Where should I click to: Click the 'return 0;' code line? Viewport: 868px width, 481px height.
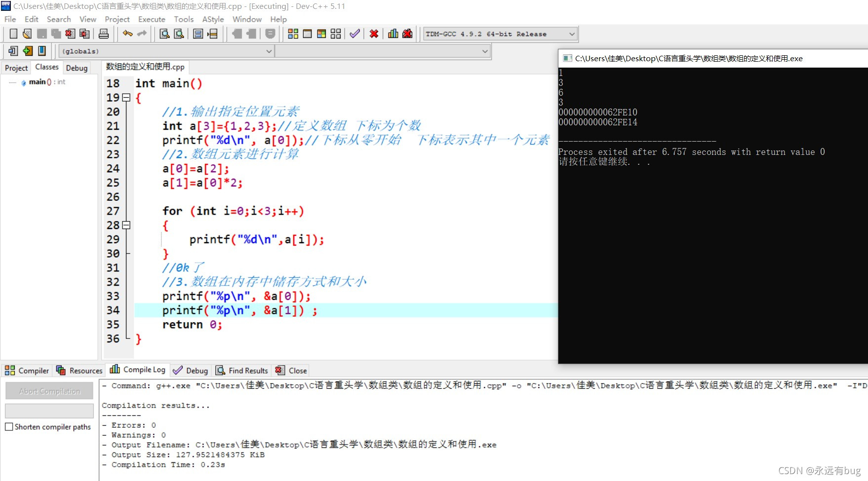tap(192, 325)
